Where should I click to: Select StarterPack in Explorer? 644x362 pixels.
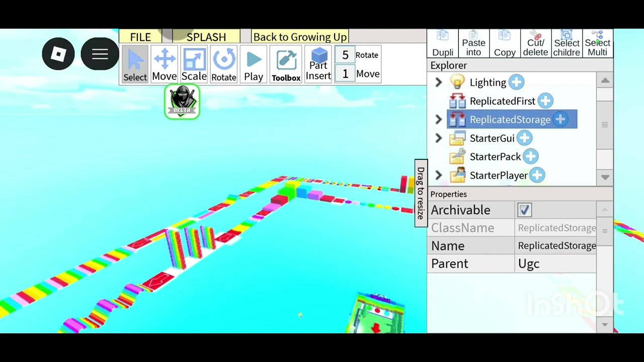click(495, 157)
